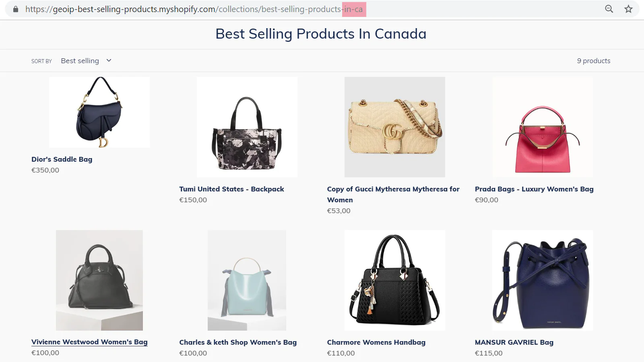Click the beige Gucci bag image
Viewport: 644px width, 362px height.
[x=395, y=127]
